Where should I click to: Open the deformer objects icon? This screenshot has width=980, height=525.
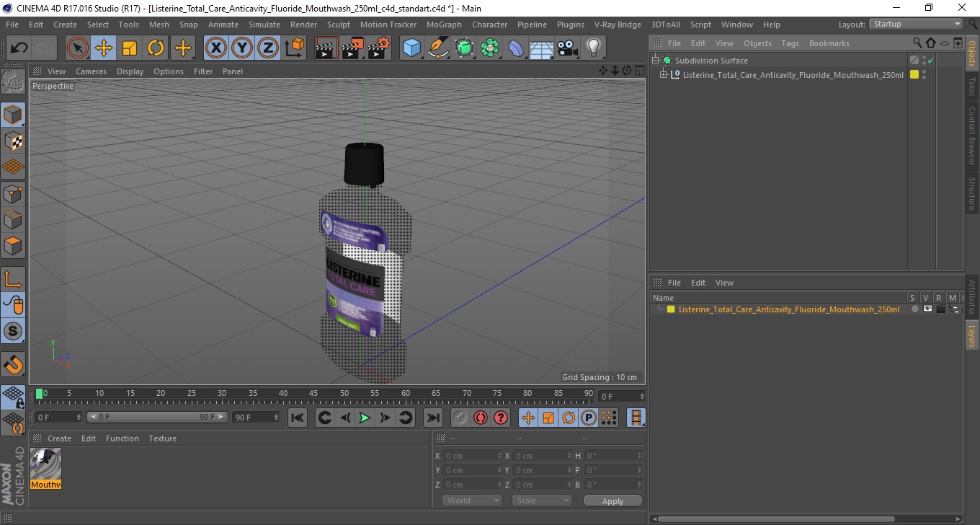click(x=516, y=48)
